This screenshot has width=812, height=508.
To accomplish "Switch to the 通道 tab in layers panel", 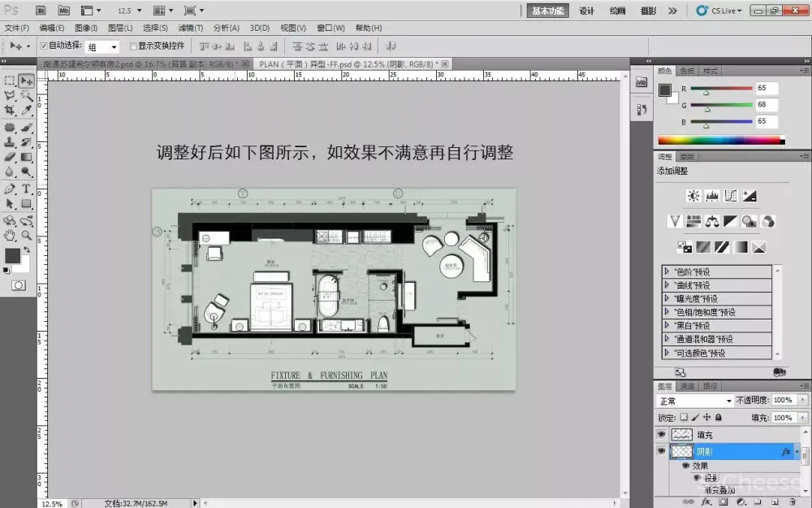I will (x=687, y=386).
